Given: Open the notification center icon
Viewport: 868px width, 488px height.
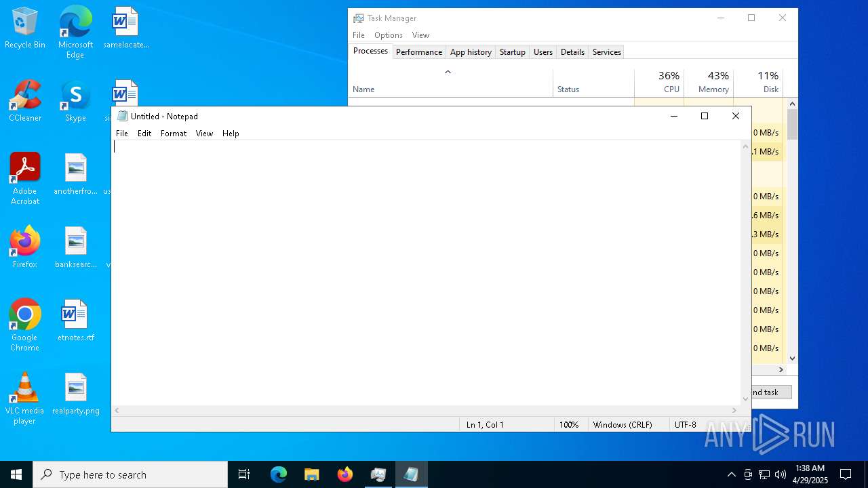Looking at the screenshot, I should coord(846,474).
